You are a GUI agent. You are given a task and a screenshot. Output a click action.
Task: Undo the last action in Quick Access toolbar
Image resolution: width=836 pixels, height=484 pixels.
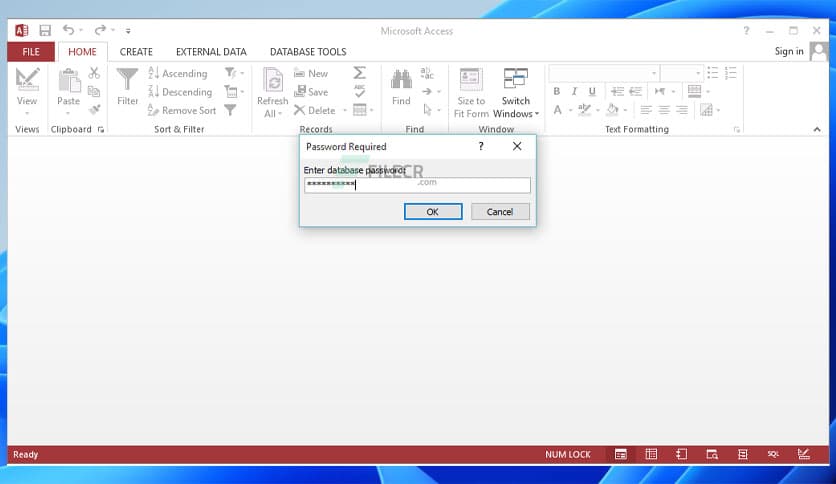coord(68,30)
